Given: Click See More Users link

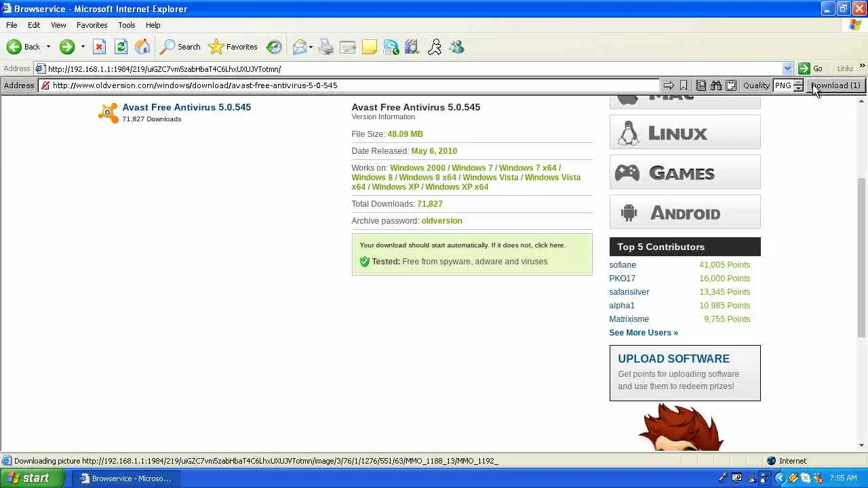Looking at the screenshot, I should [x=644, y=333].
